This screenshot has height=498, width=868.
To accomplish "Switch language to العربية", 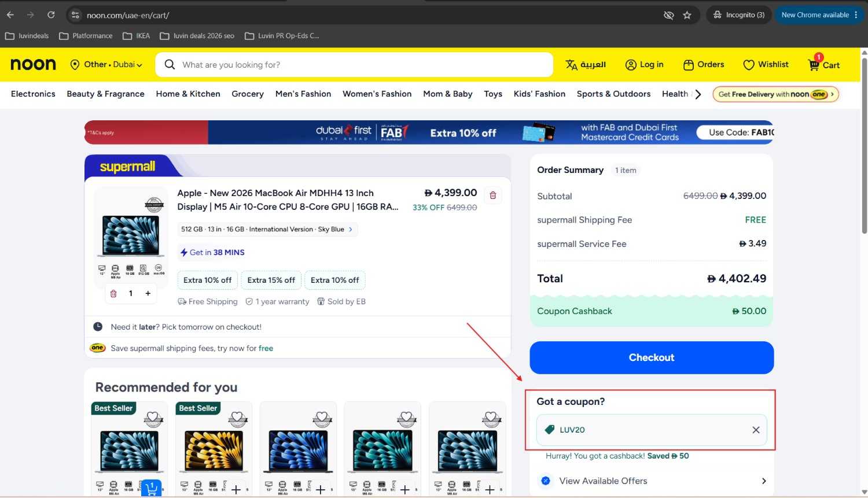I will click(586, 65).
